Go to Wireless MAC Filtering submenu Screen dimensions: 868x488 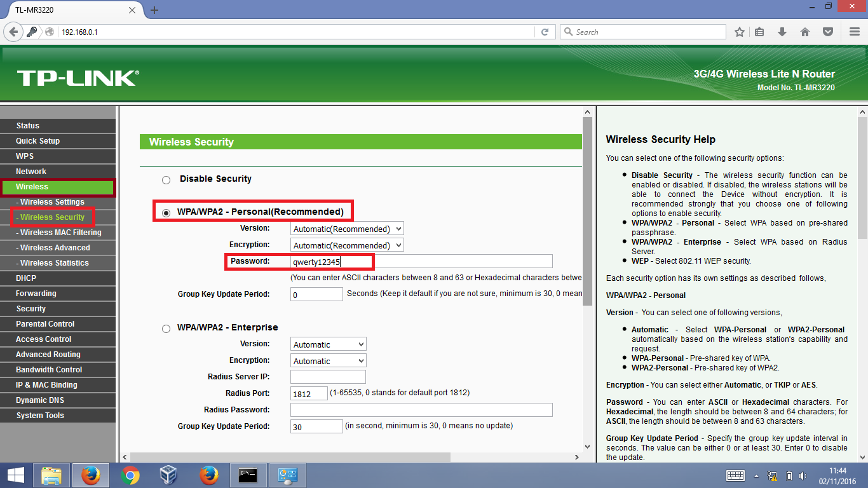58,233
